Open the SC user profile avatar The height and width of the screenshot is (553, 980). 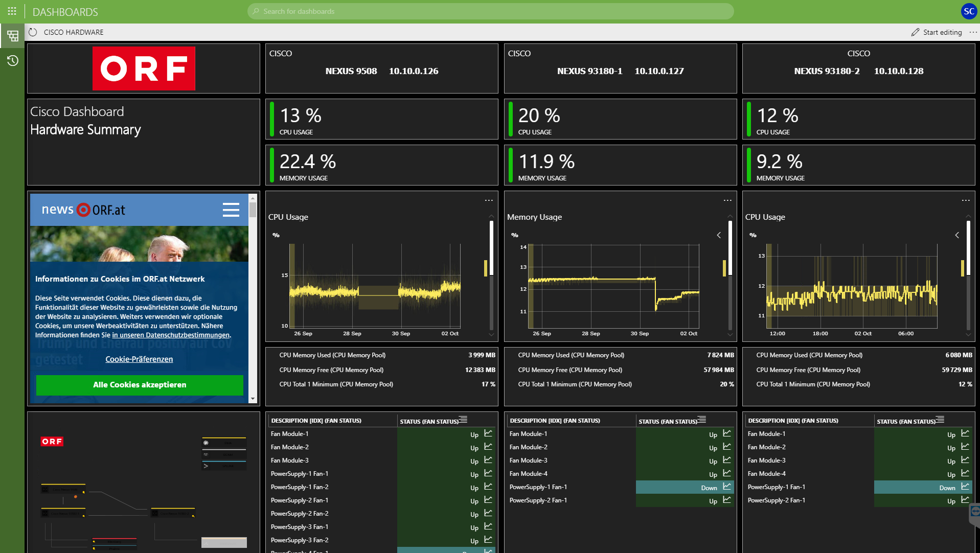click(969, 11)
